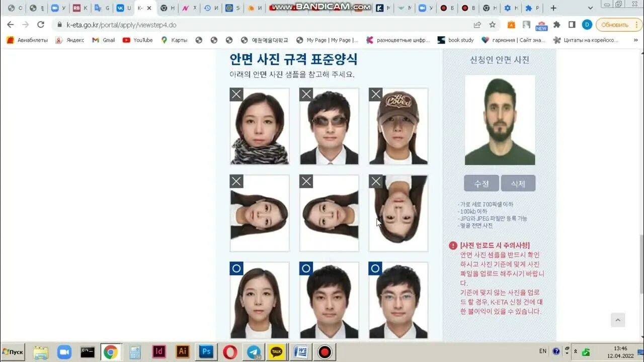Click the scroll-to-top arrow button
644x362 pixels.
[x=618, y=320]
